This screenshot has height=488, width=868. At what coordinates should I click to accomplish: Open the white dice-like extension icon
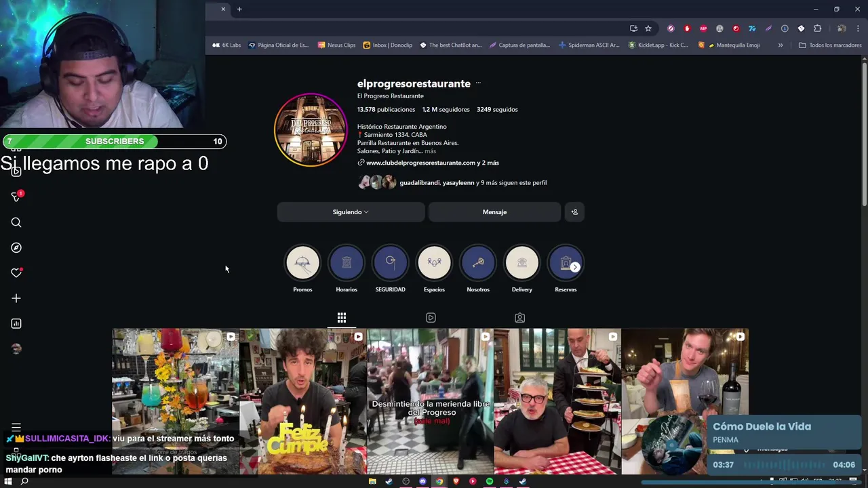tap(801, 28)
